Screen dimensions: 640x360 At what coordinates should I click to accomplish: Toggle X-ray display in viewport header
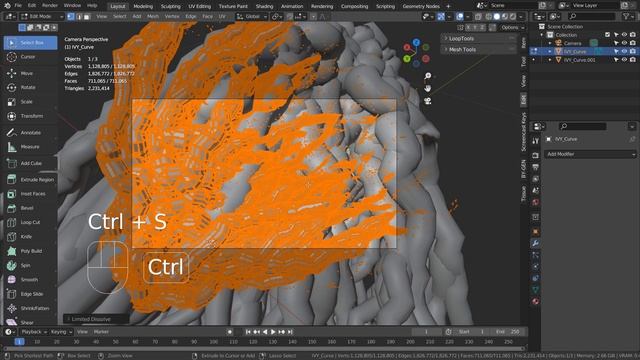click(478, 17)
